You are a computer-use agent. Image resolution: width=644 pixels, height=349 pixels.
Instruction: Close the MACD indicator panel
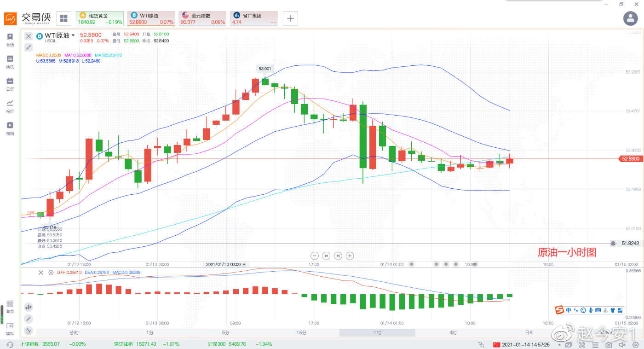pos(42,273)
